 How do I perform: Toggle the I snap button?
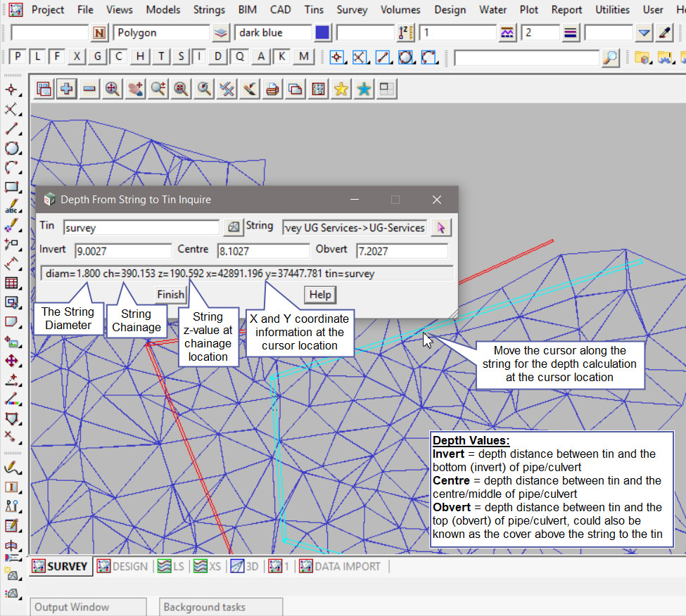pos(200,57)
